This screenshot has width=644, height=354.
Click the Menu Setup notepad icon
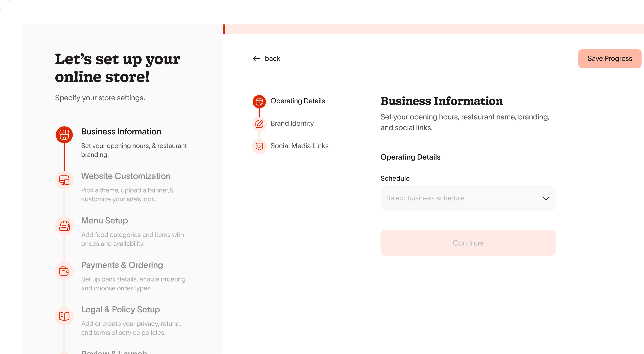pyautogui.click(x=64, y=226)
